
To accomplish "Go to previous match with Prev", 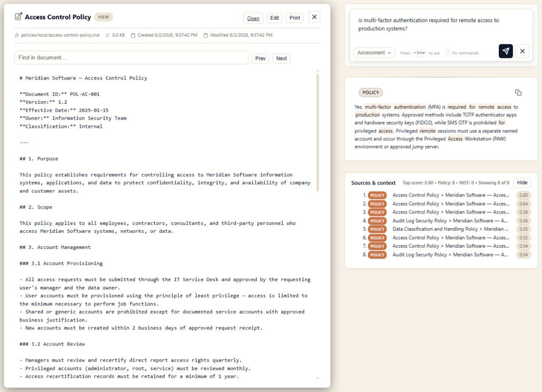I will (260, 58).
